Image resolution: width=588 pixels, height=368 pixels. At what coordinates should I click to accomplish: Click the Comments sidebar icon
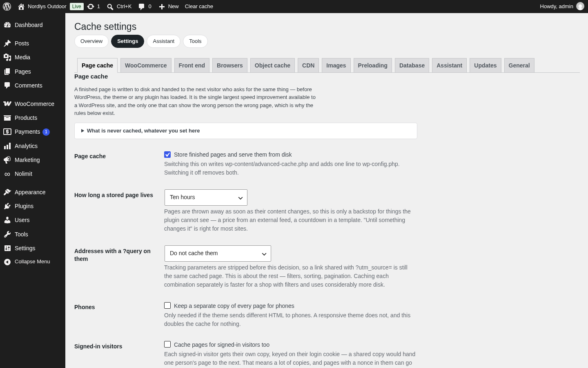pos(7,85)
